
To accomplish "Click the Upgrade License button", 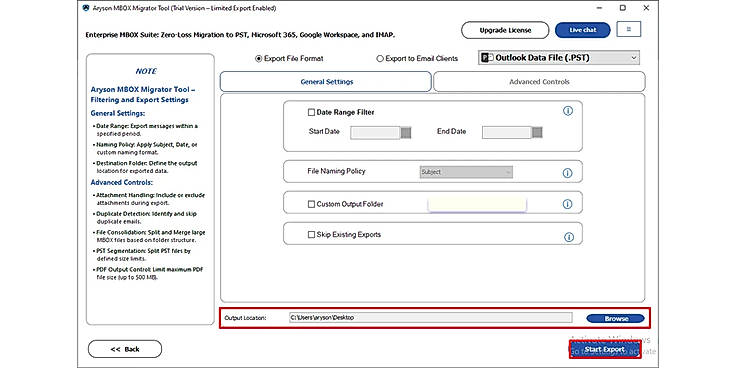I will [505, 30].
